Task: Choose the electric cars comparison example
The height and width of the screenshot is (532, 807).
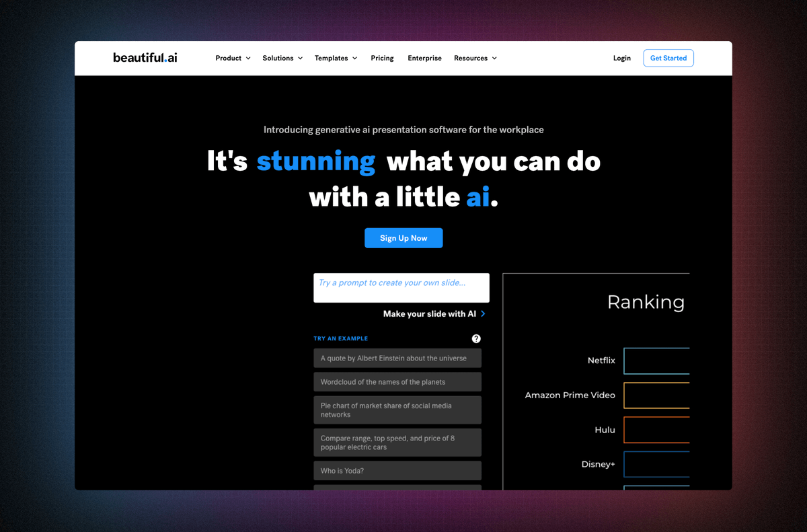Action: tap(397, 443)
